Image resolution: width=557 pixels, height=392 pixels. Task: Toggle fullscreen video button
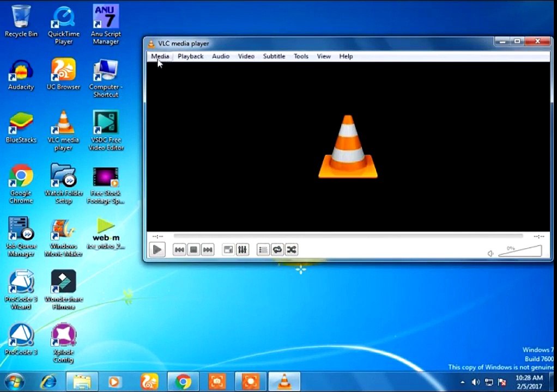228,250
